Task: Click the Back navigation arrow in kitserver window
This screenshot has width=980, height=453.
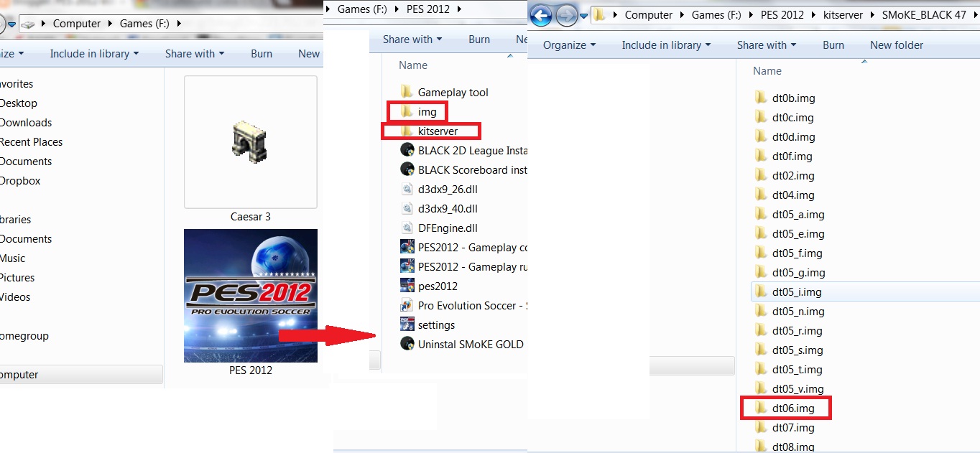Action: click(x=540, y=15)
